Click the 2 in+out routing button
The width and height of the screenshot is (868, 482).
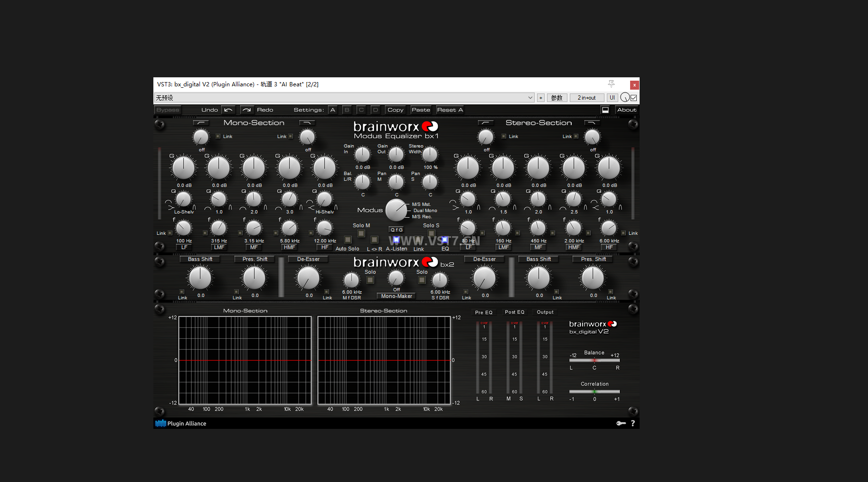(587, 98)
